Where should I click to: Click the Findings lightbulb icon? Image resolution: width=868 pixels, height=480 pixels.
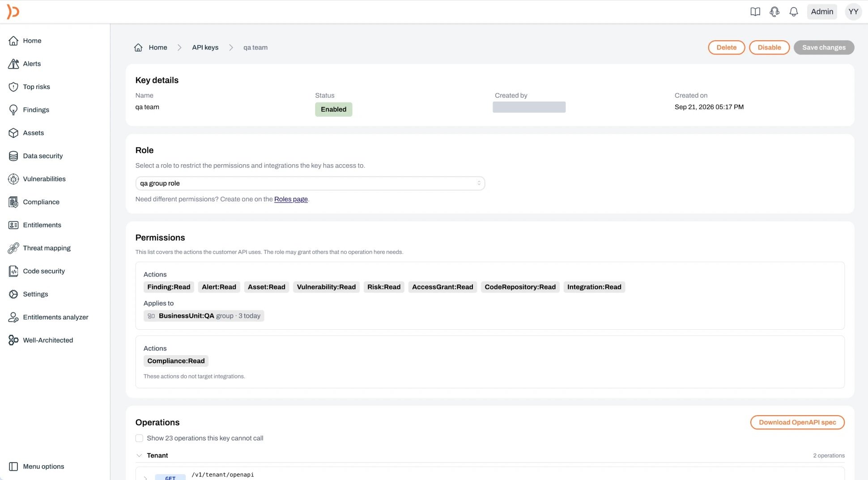[x=13, y=110]
